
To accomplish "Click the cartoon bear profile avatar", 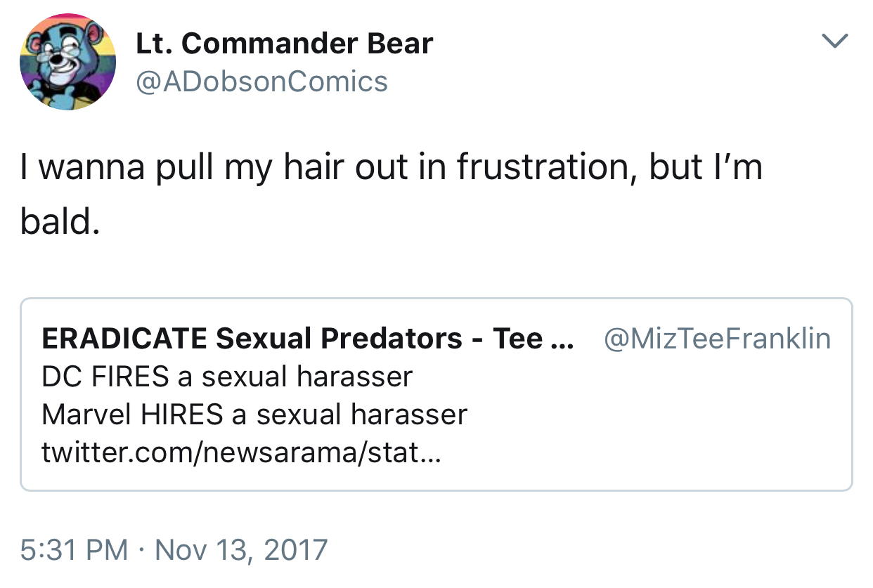I will [x=68, y=62].
